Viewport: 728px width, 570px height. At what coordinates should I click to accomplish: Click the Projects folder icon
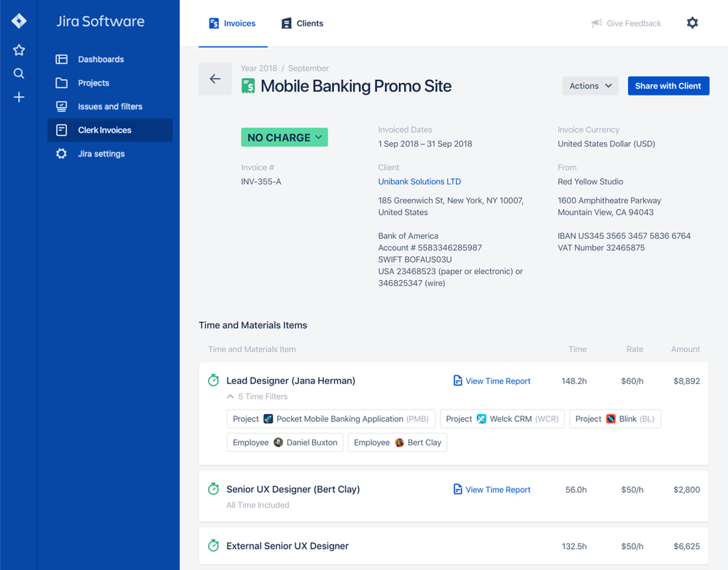(x=61, y=83)
